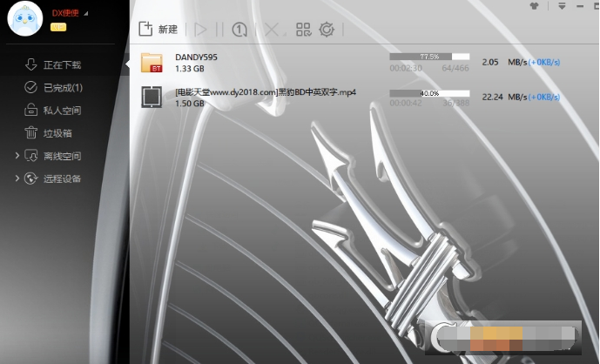Expand the 离线空间 tree arrow
Viewport: 600px width, 364px height.
[17, 155]
